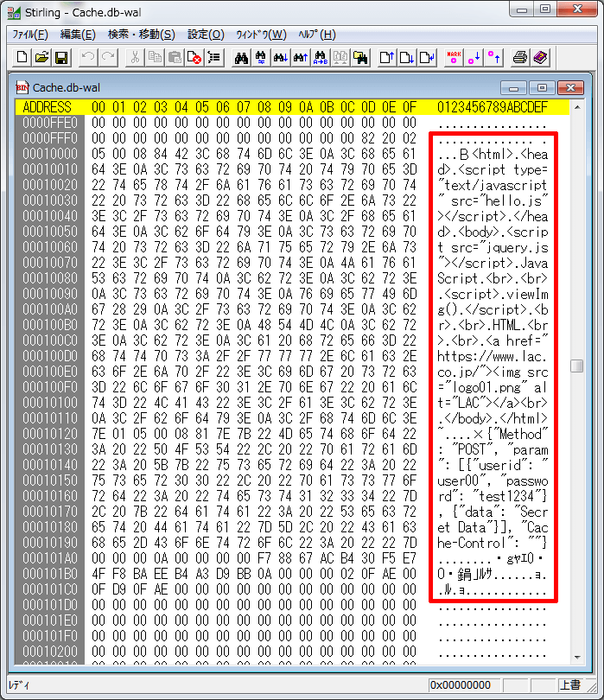Close the Cache.db-wal child window

[x=570, y=87]
